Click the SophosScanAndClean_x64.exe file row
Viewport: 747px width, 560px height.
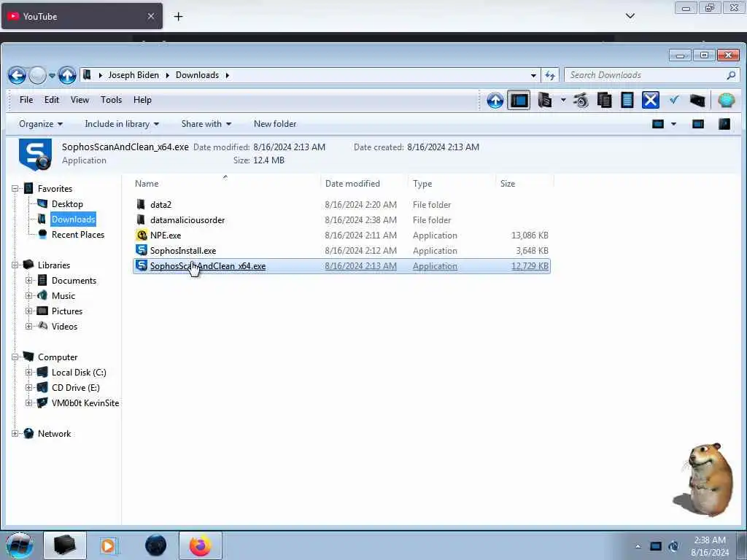coord(341,265)
